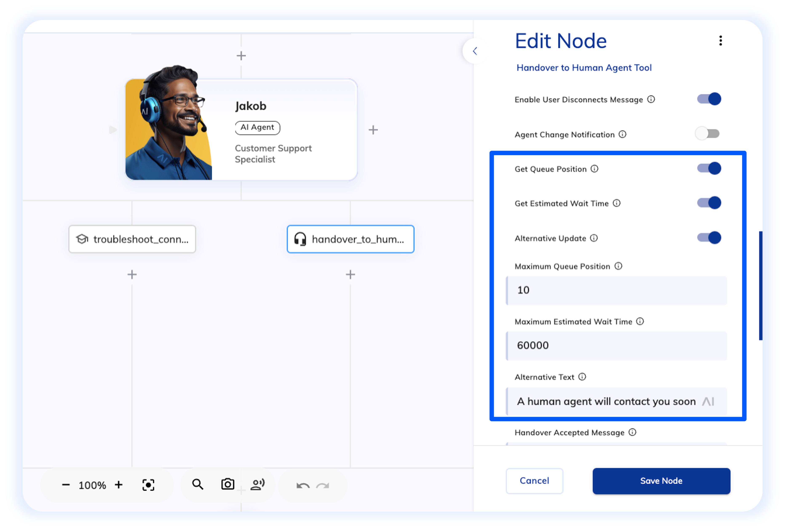The image size is (785, 532).
Task: Click the fit-to-screen focus icon
Action: point(148,485)
